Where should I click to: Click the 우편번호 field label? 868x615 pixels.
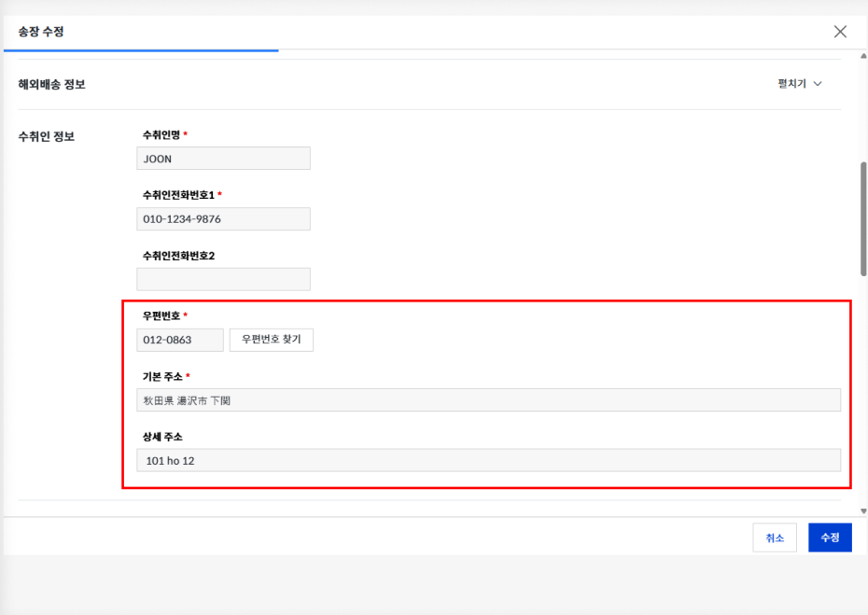tap(161, 315)
